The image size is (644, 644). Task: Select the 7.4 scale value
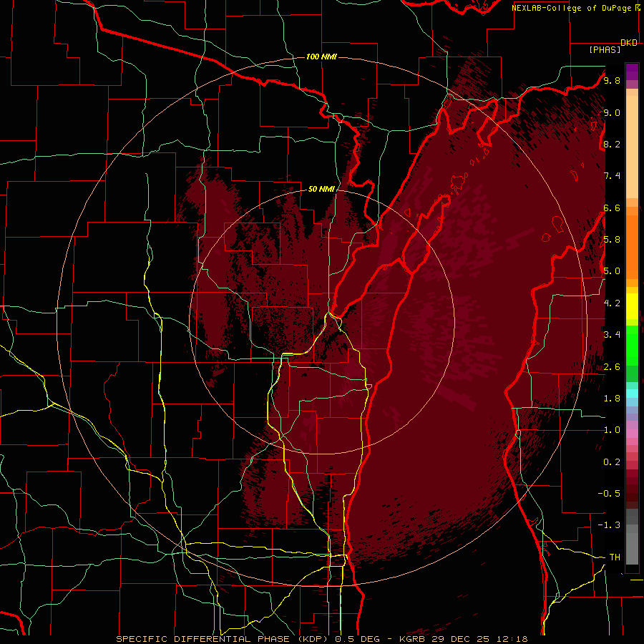click(612, 176)
